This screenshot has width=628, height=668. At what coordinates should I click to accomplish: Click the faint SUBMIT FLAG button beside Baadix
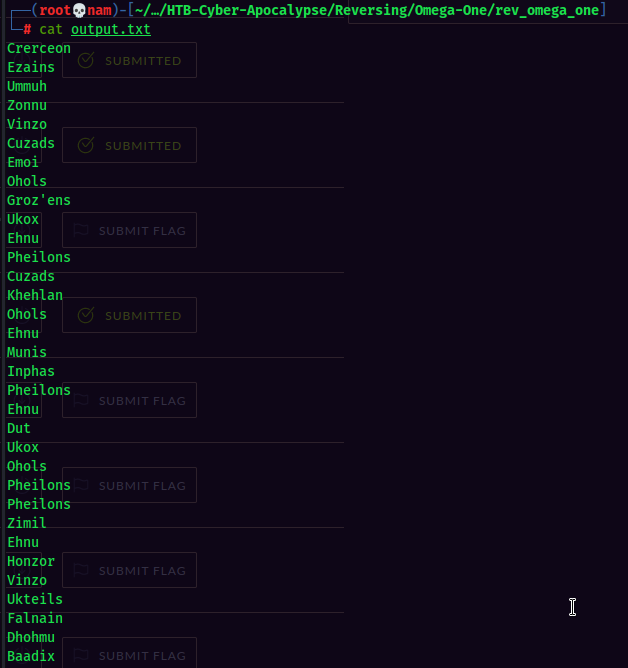pos(130,653)
